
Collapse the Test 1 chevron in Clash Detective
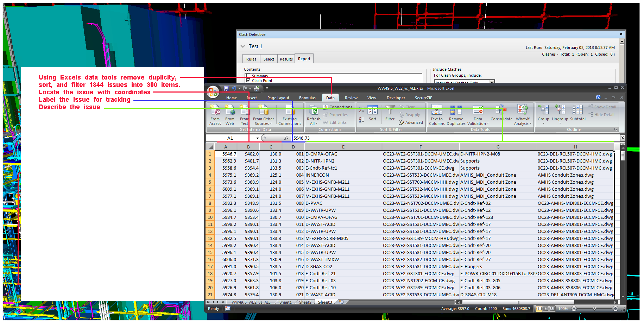coord(243,46)
